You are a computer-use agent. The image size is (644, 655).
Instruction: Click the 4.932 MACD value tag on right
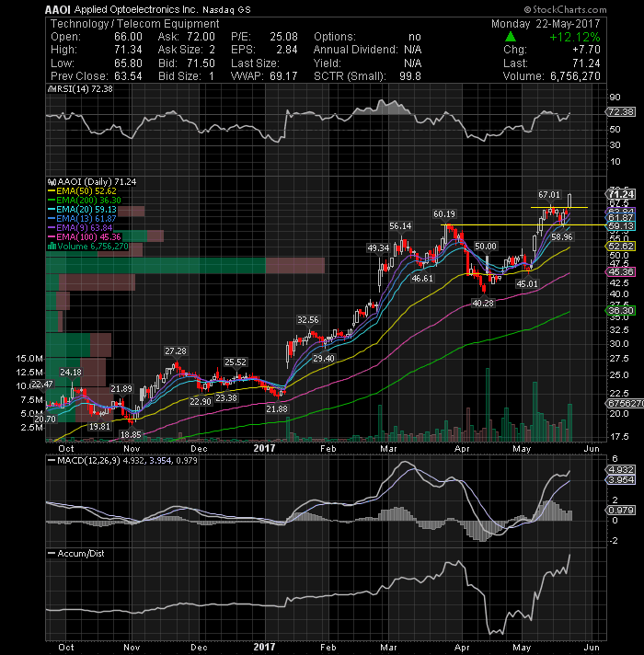621,470
